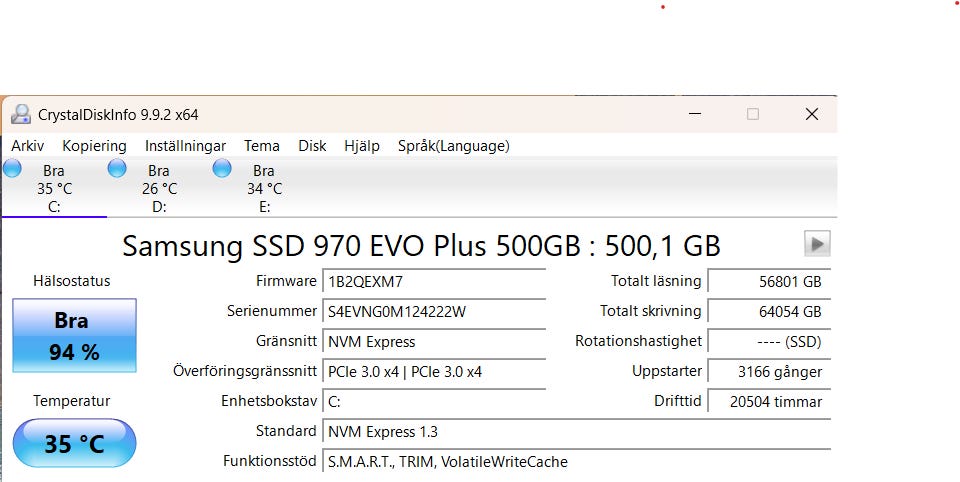Image resolution: width=960 pixels, height=482 pixels.
Task: Click the Hälsostatus label
Action: coord(72,281)
